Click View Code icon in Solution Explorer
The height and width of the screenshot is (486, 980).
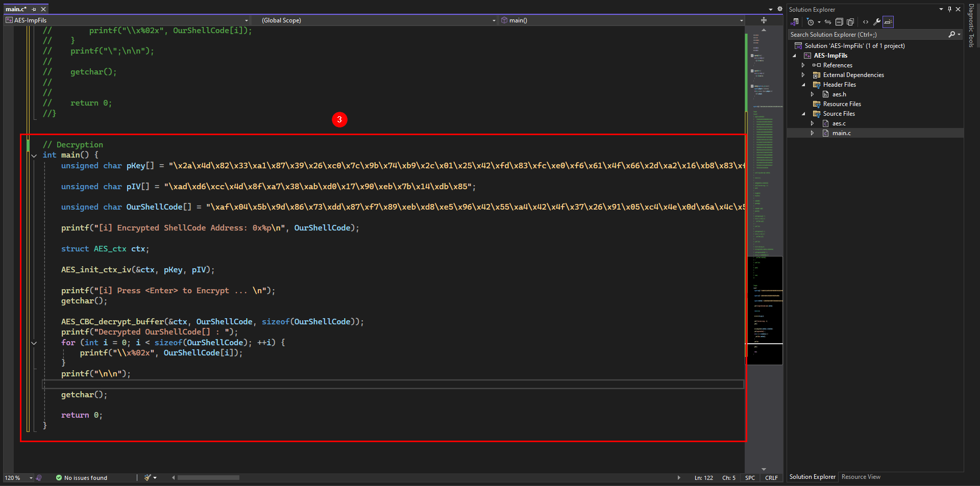[866, 22]
